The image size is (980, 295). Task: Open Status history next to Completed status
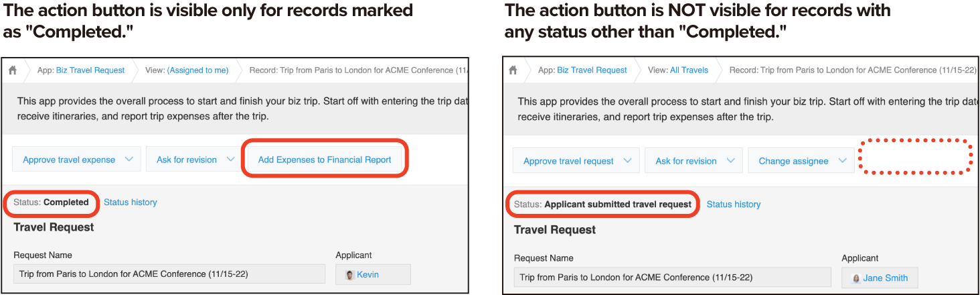[130, 202]
